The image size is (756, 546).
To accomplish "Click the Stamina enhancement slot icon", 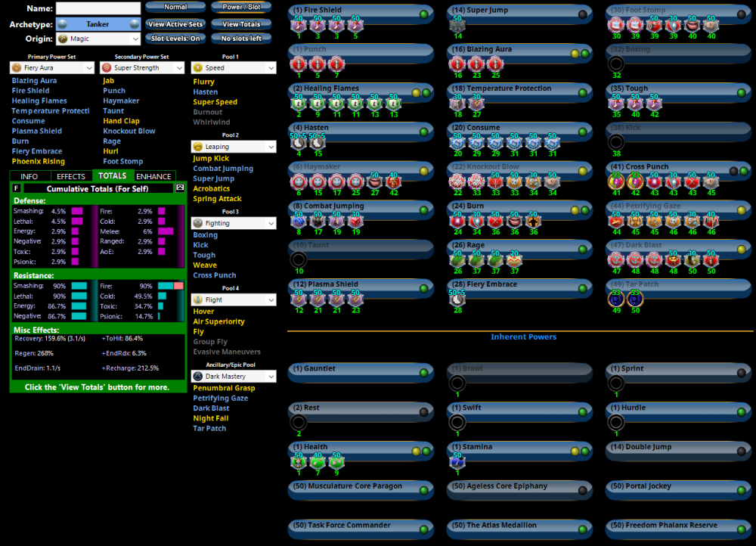I will [457, 462].
